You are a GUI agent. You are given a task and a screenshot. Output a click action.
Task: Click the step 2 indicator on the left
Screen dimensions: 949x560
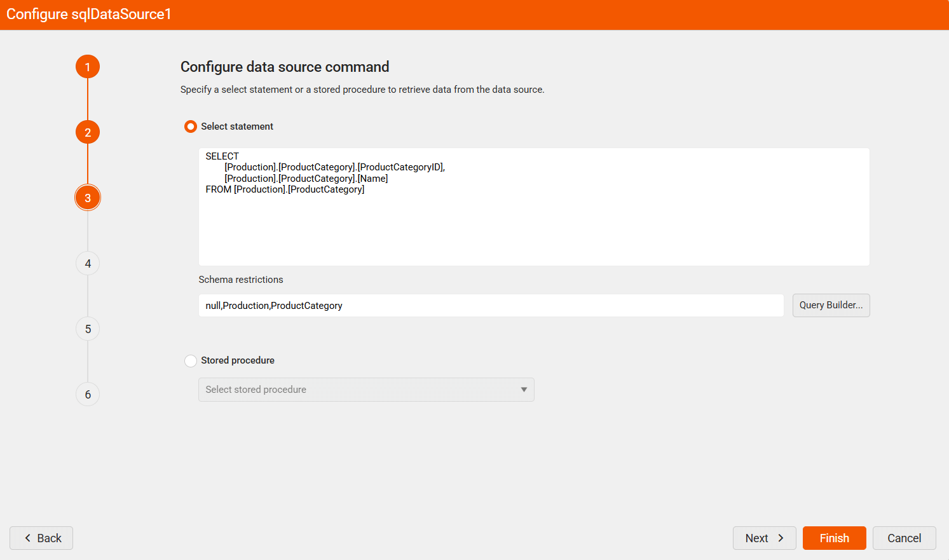[87, 132]
